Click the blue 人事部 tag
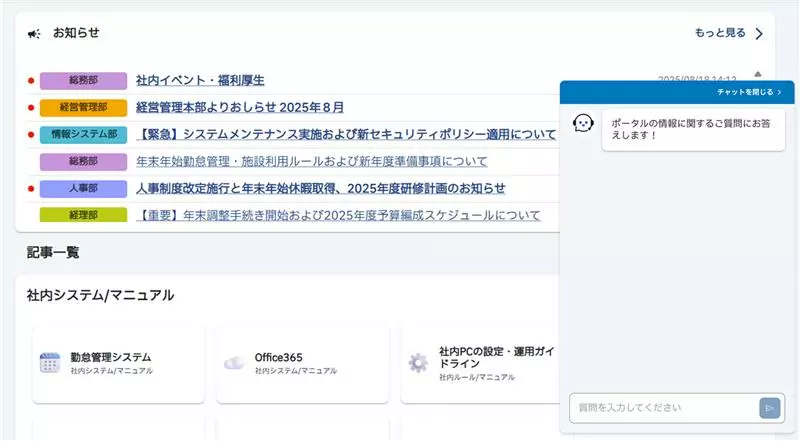This screenshot has width=800, height=441. (84, 189)
